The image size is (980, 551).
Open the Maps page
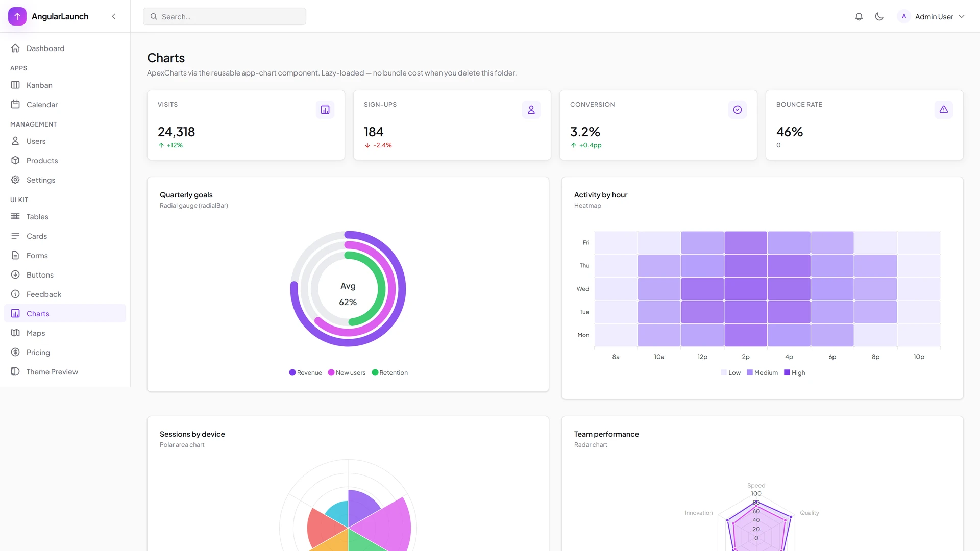[x=65, y=333]
